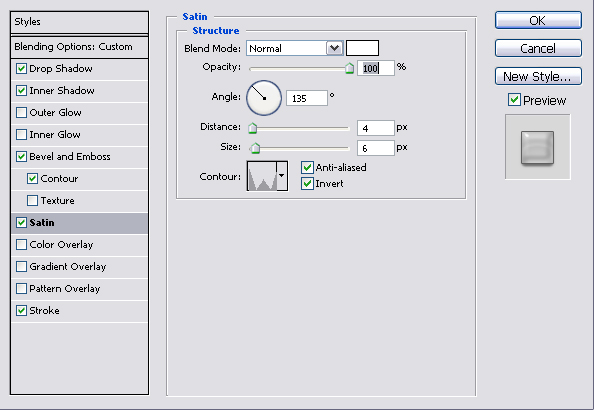Uncheck the Drop Shadow style
The width and height of the screenshot is (594, 410).
tap(22, 69)
